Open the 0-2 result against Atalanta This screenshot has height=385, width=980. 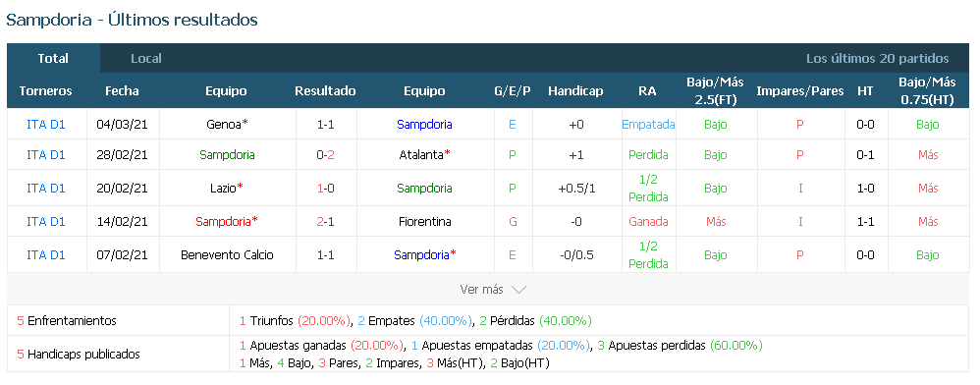(x=326, y=155)
